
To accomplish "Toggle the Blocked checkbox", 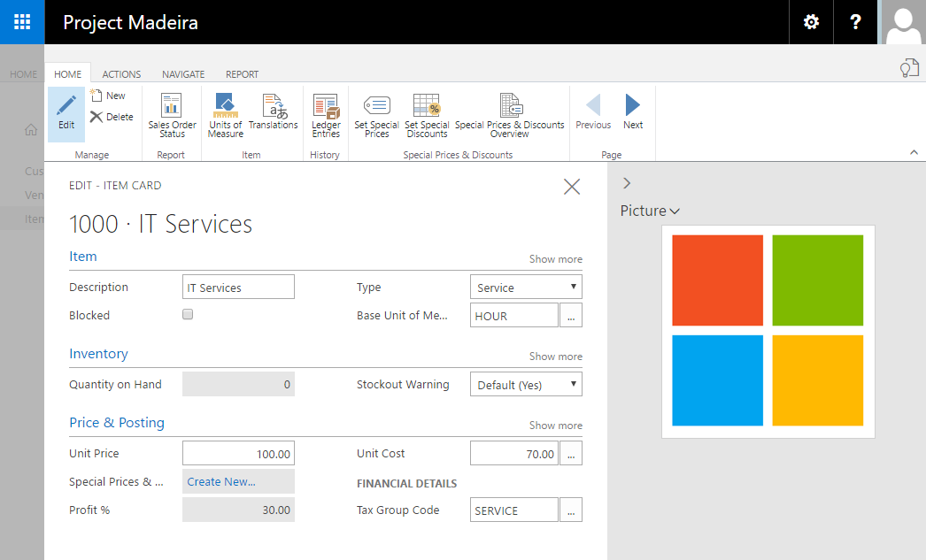I will [x=188, y=314].
